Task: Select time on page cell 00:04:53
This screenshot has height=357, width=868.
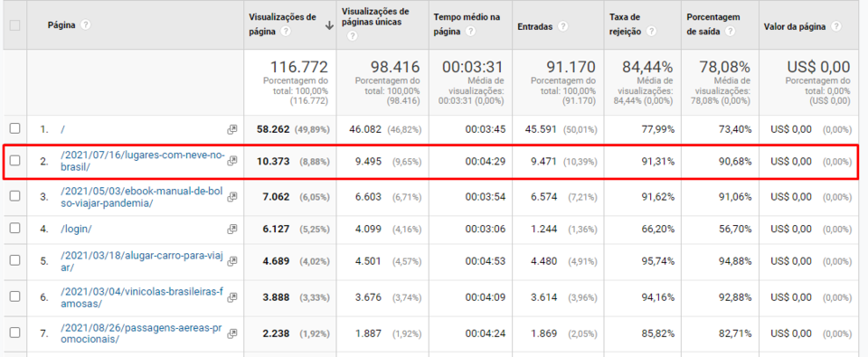Action: [485, 260]
